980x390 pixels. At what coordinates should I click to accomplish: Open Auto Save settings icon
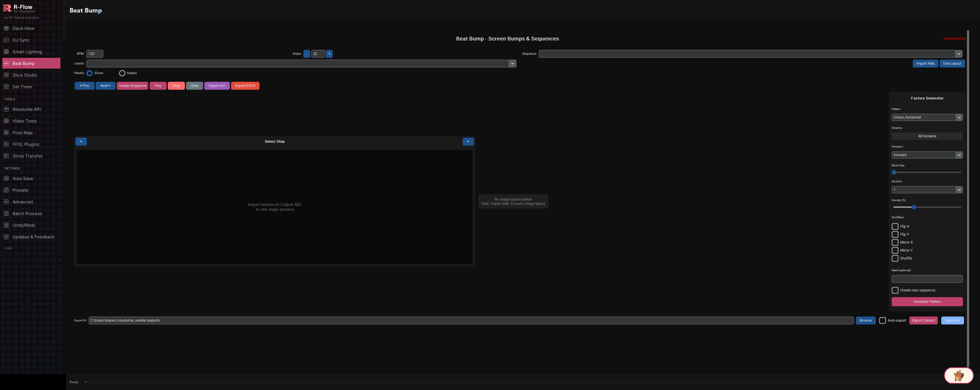pyautogui.click(x=6, y=178)
